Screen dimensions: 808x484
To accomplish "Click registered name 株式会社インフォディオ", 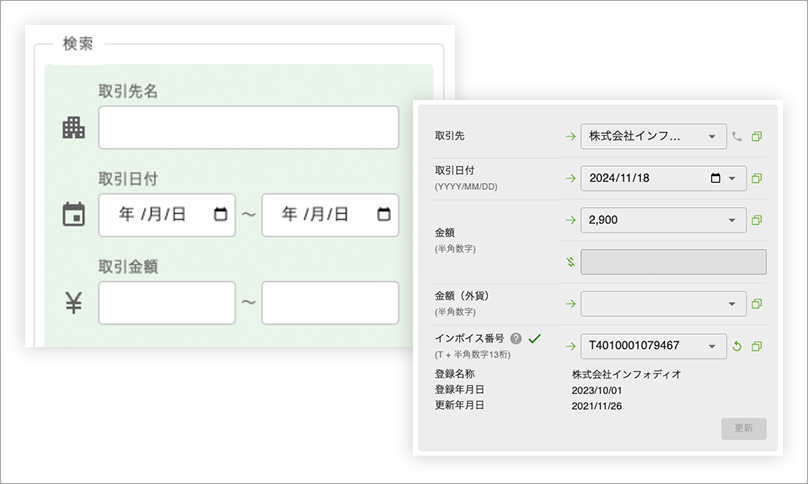I will (x=626, y=374).
